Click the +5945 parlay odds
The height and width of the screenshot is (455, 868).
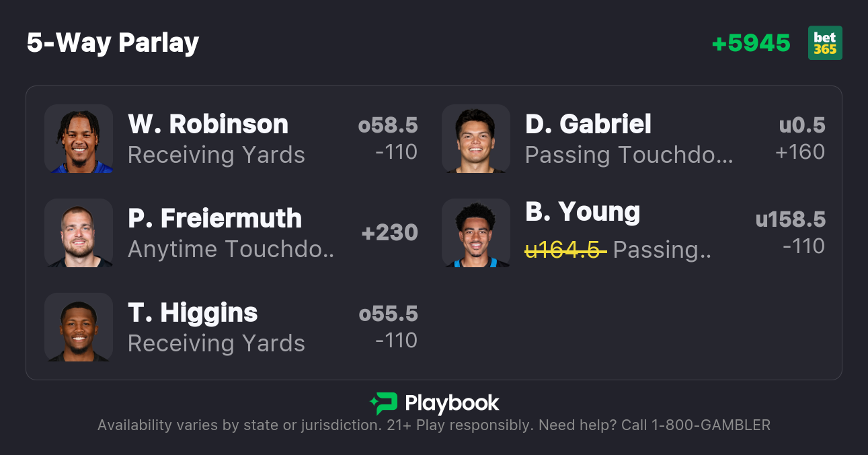point(751,43)
